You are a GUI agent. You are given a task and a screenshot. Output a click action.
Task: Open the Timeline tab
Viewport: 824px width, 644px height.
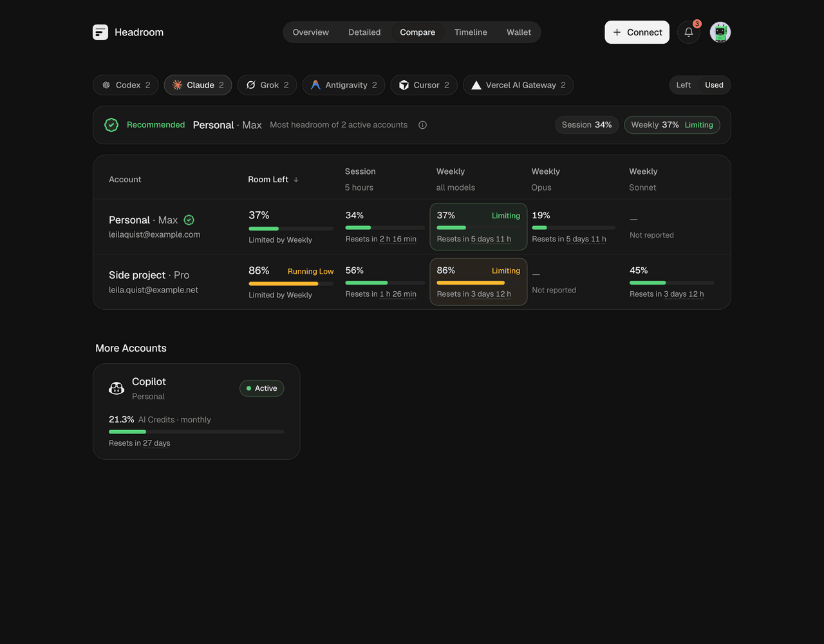(x=471, y=32)
